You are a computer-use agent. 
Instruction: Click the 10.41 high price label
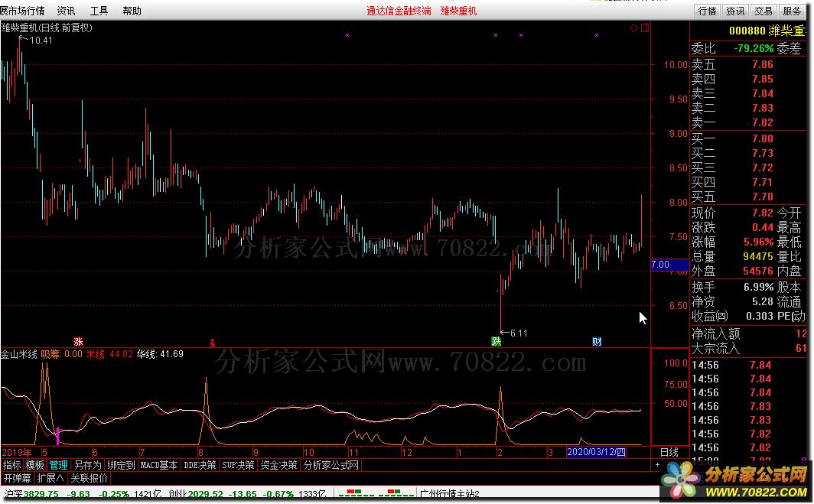pos(41,40)
